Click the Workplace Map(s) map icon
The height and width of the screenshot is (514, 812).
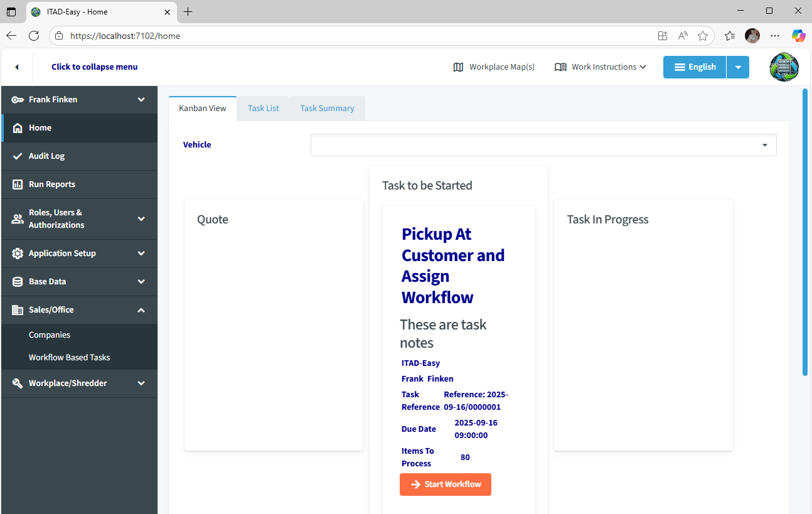tap(458, 67)
